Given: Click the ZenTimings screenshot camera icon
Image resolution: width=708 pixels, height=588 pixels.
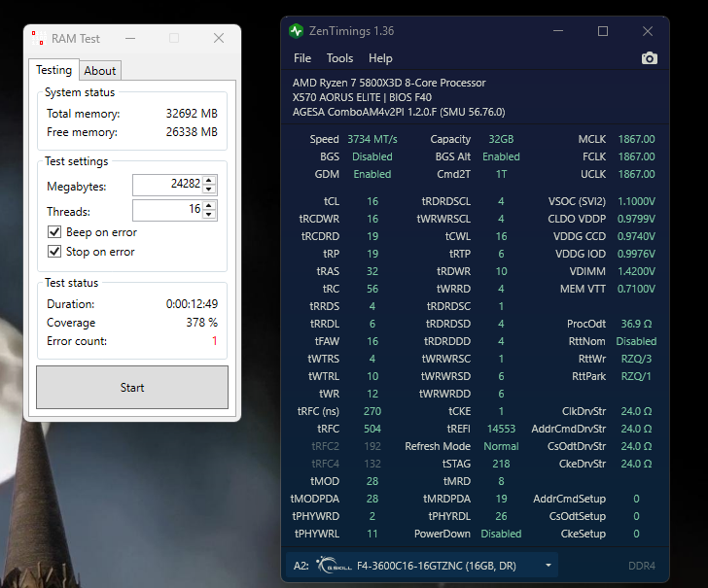Looking at the screenshot, I should coord(650,58).
